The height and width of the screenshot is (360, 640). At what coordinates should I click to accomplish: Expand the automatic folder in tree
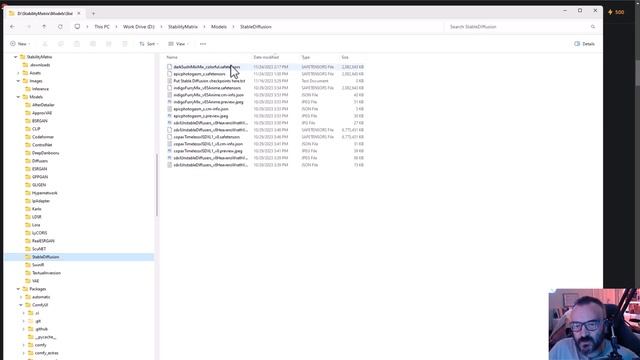[21, 297]
